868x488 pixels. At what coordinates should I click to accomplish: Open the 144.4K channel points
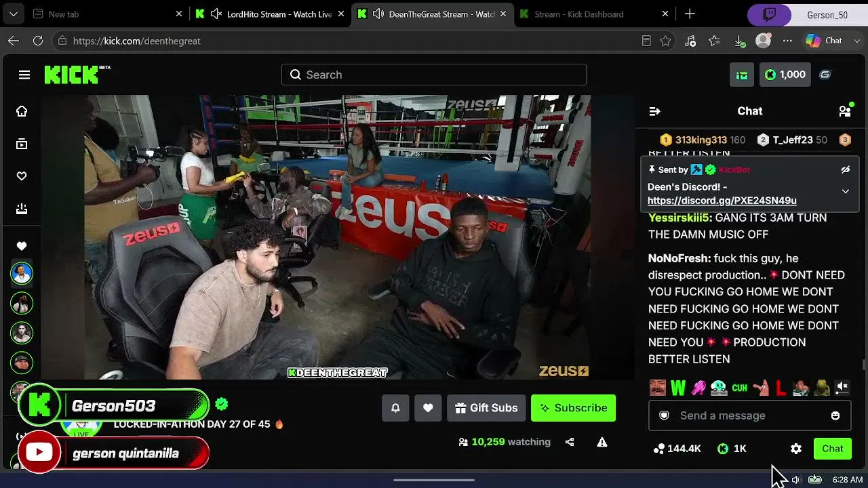pos(677,449)
